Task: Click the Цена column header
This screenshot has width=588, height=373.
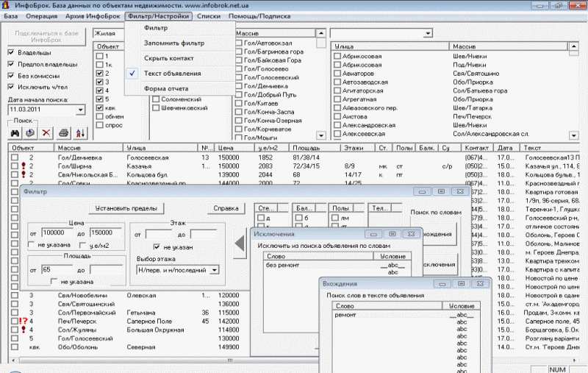Action: [233, 148]
